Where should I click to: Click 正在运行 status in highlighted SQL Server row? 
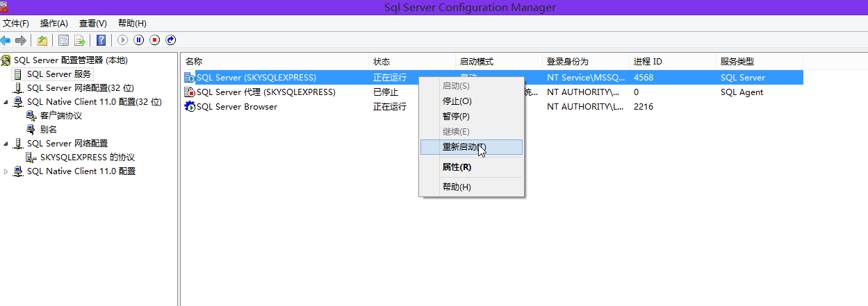(x=390, y=78)
